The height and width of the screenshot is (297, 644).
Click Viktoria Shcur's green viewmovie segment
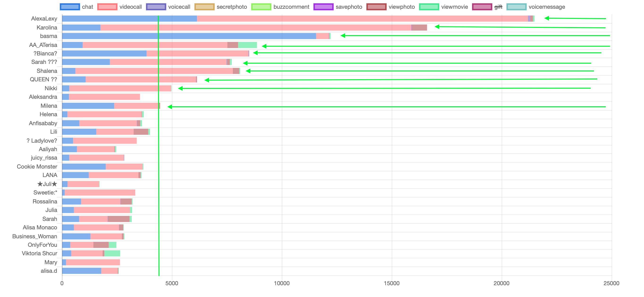(112, 253)
